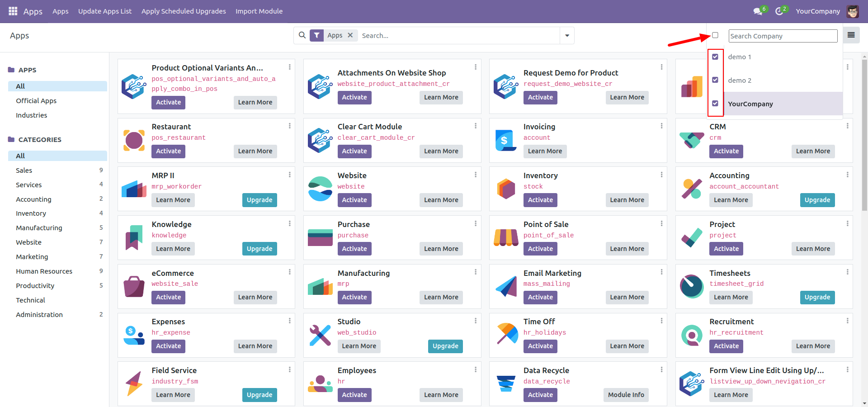Select the demo 1 company name
Screen dimensions: 868x407
click(x=740, y=57)
